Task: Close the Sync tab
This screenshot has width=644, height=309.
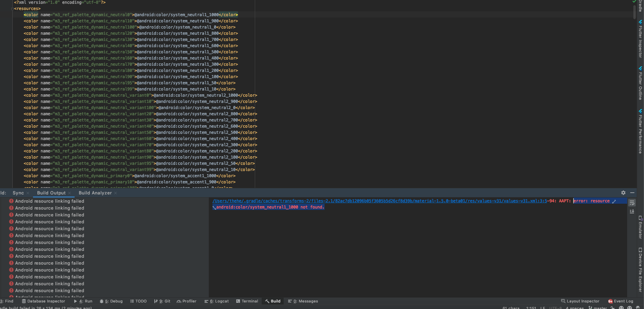Action: tap(28, 193)
